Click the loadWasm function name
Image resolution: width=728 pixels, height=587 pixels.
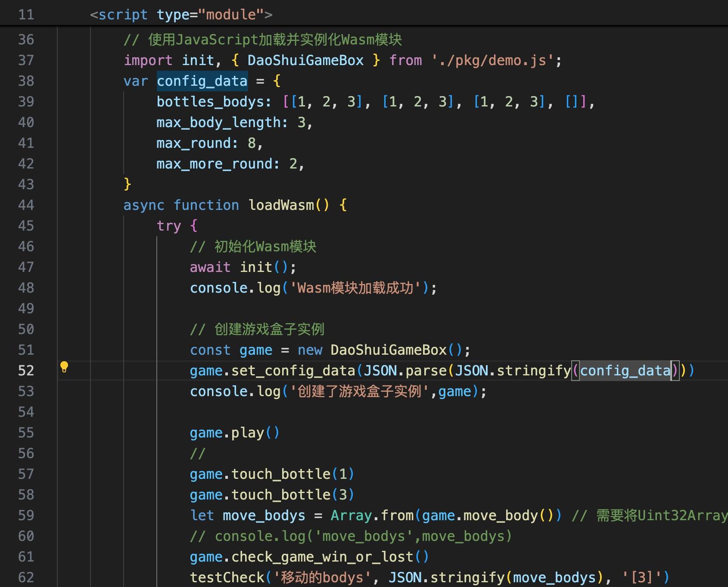tap(281, 205)
